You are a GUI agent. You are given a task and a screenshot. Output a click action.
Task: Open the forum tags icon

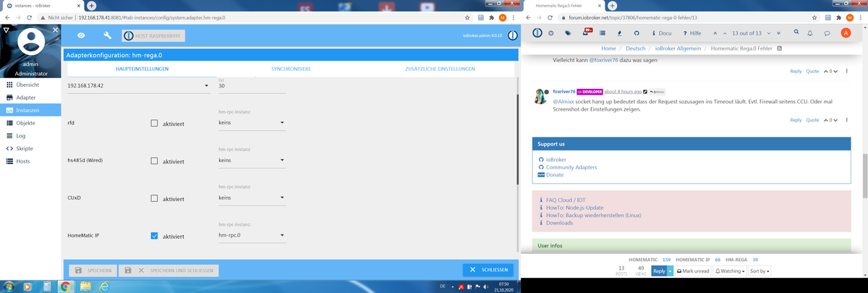[568, 33]
